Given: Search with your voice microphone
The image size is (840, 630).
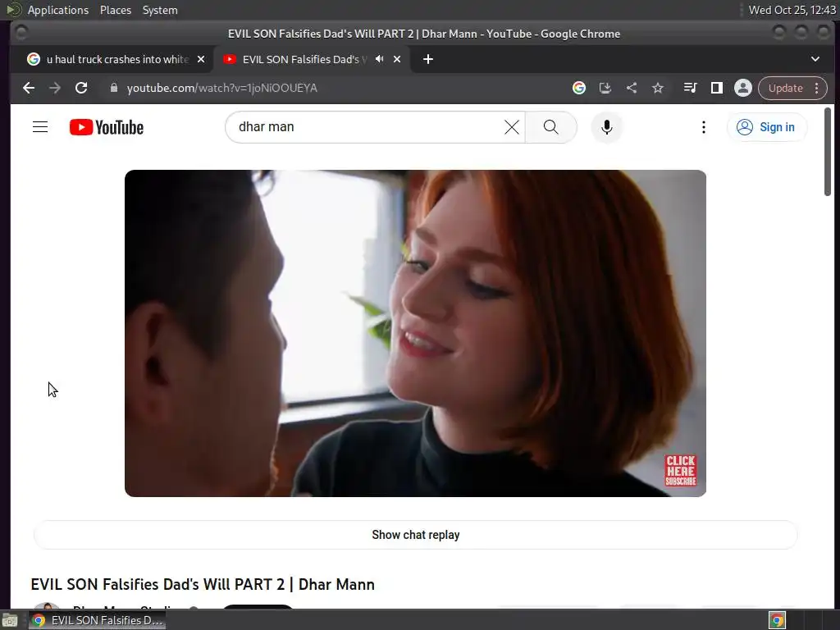Looking at the screenshot, I should (606, 127).
